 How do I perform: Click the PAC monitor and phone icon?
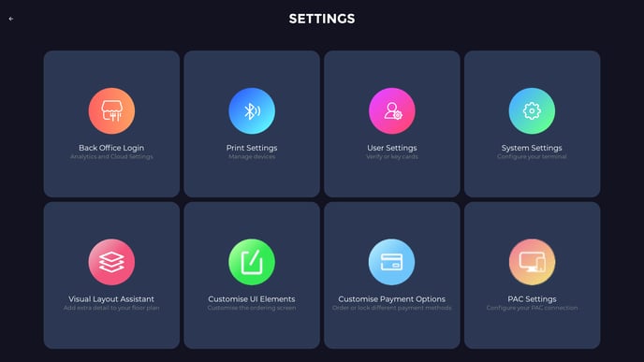[x=532, y=262]
